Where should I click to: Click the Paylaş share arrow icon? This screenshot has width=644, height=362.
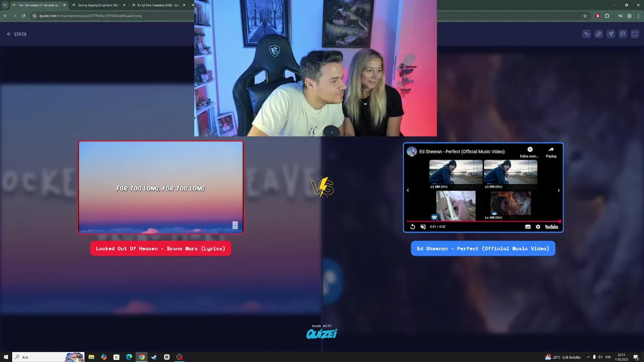tap(551, 149)
